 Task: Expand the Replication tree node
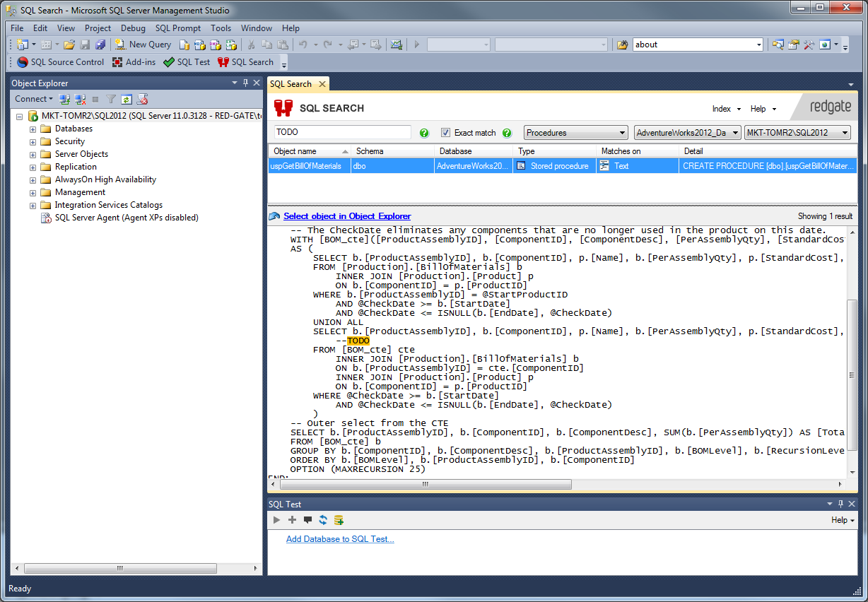(33, 167)
